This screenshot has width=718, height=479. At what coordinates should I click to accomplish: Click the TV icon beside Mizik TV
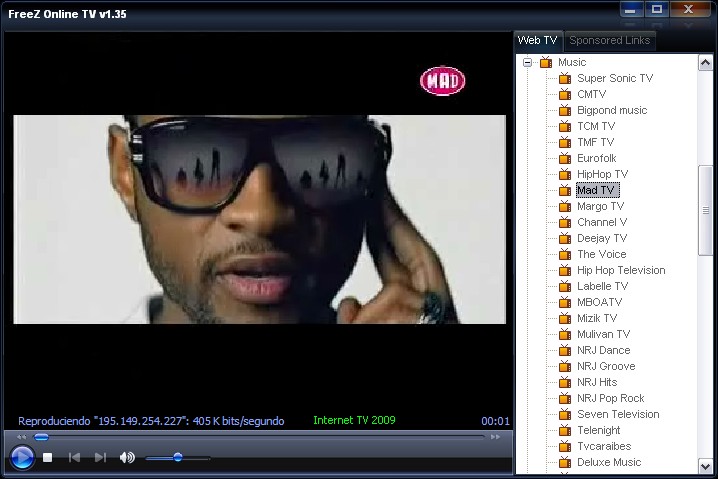click(x=565, y=318)
